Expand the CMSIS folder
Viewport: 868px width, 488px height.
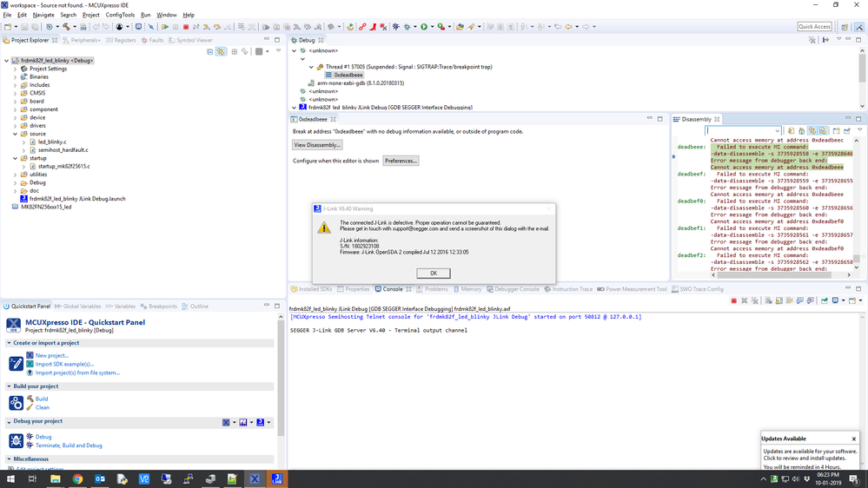click(x=15, y=93)
